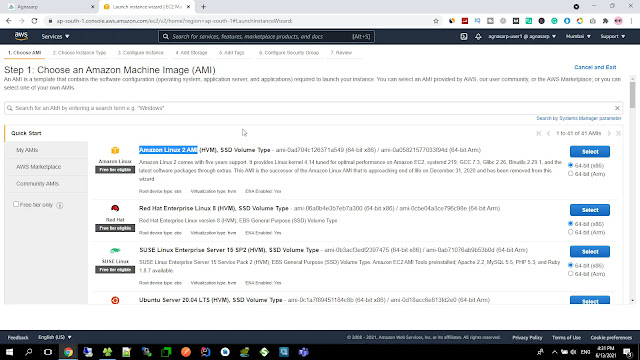Open the Privacy Policy link
640x360 pixels.
[x=527, y=338]
